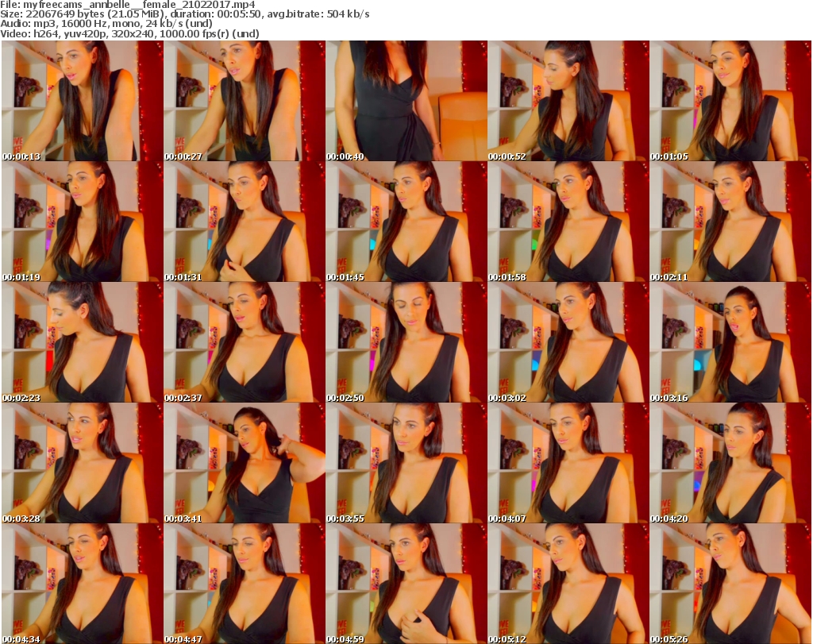Viewport: 813px width, 644px height.
Task: Select the thumbnail stamped 00:00:13
Action: click(82, 101)
